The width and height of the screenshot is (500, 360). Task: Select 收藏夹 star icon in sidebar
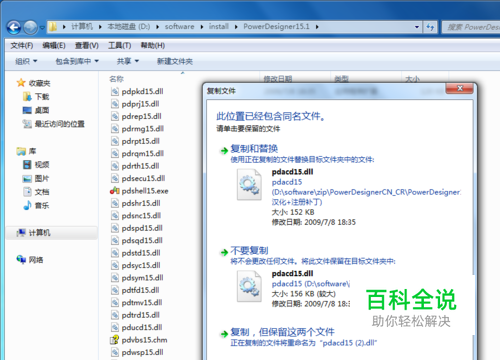coord(21,83)
